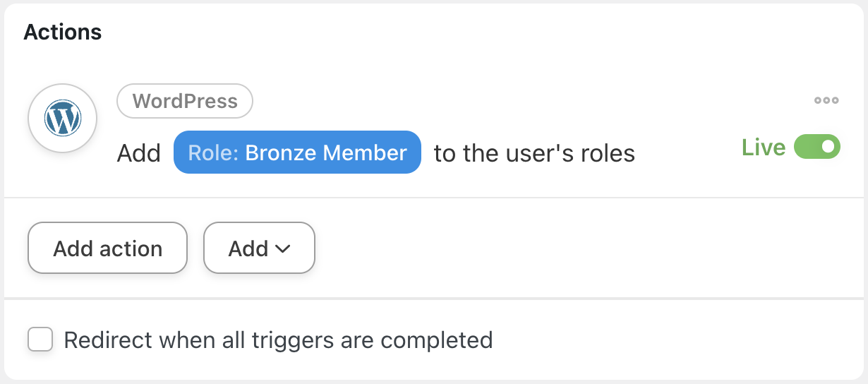
Task: Toggle the Live switch off
Action: click(817, 147)
